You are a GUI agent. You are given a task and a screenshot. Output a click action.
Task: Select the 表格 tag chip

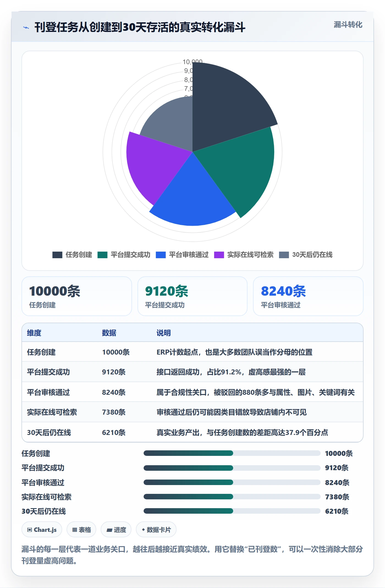click(81, 530)
